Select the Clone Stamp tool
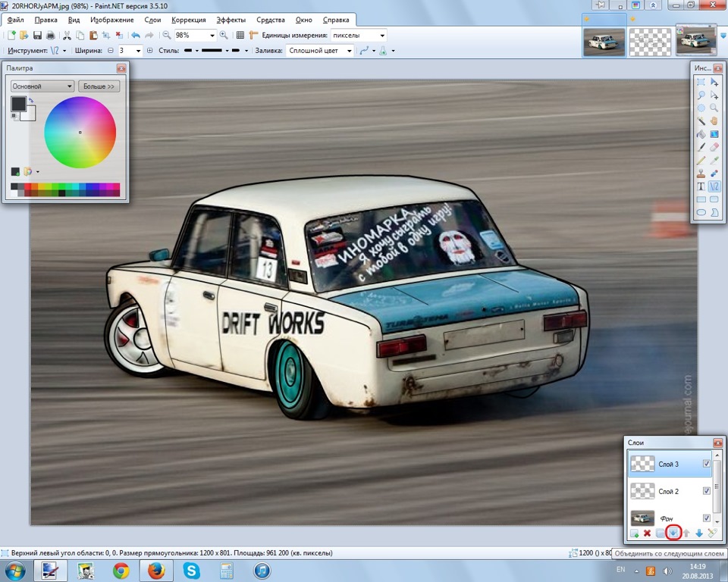This screenshot has height=582, width=728. point(701,173)
